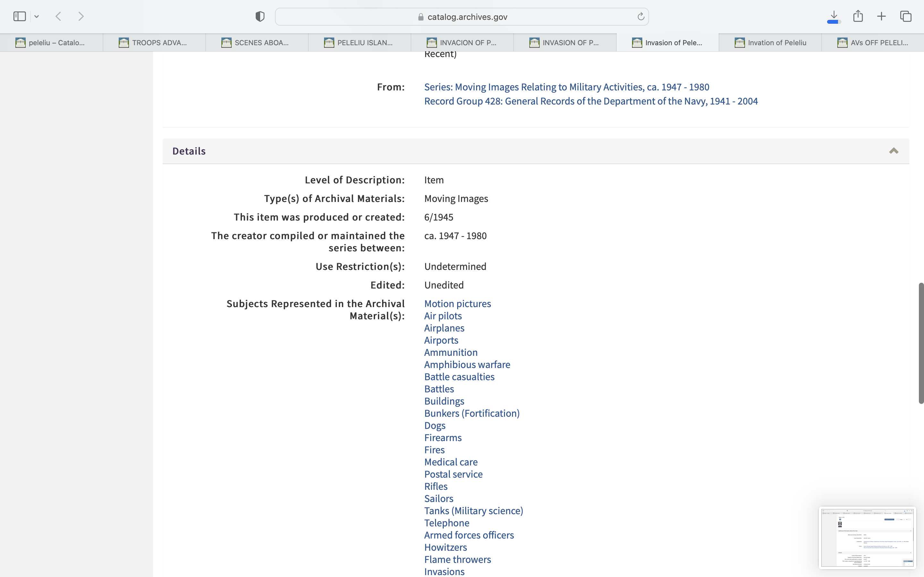Go forward with the forward arrow

point(81,16)
